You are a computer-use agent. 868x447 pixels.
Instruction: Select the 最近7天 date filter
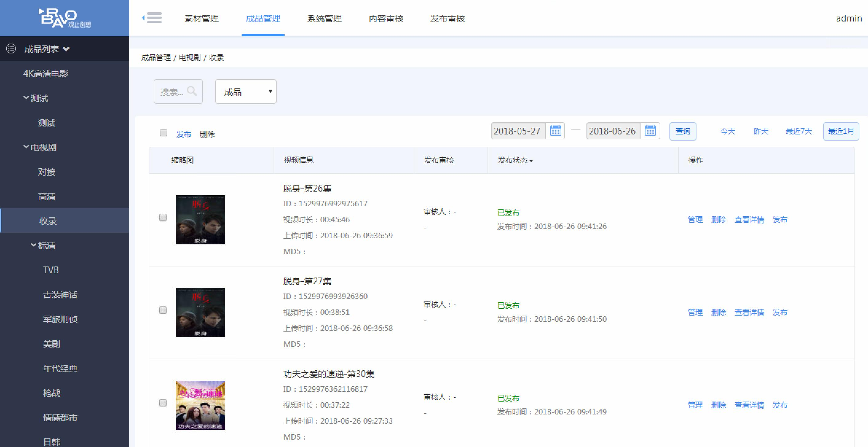click(x=799, y=131)
